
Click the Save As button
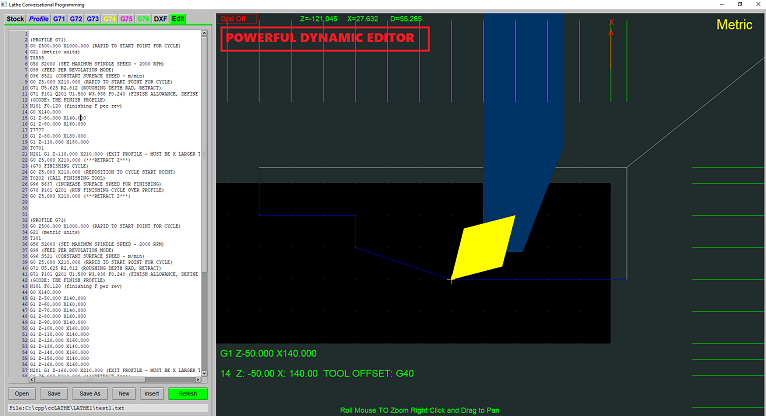coord(91,394)
